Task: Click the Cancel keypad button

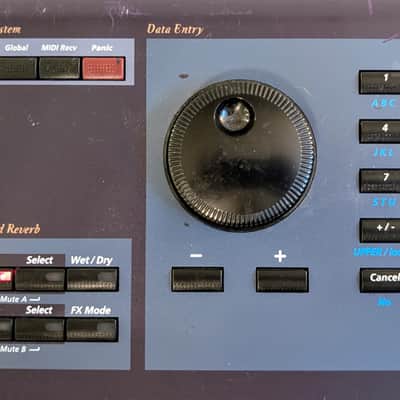Action: (380, 280)
